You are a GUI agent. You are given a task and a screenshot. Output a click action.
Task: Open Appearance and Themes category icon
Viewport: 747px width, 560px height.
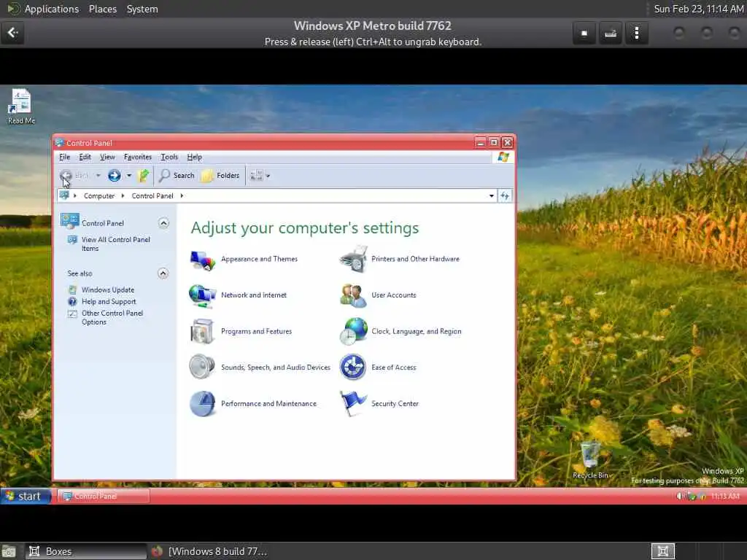coord(203,260)
